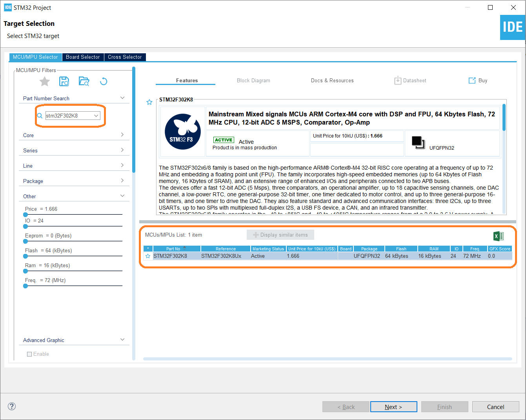Switch to the MCU/MPU Selector tab
526x420 pixels.
tap(35, 57)
